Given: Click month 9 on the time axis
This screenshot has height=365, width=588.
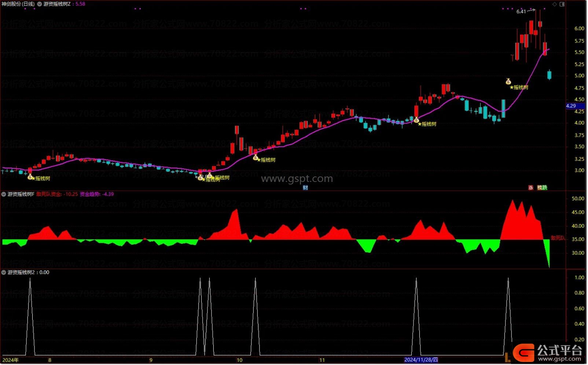Looking at the screenshot, I should click(151, 360).
